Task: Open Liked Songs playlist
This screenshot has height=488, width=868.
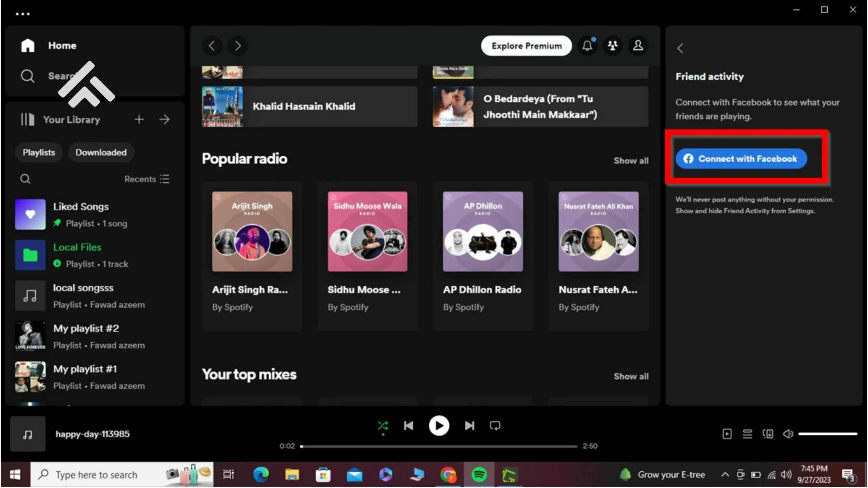Action: point(95,215)
